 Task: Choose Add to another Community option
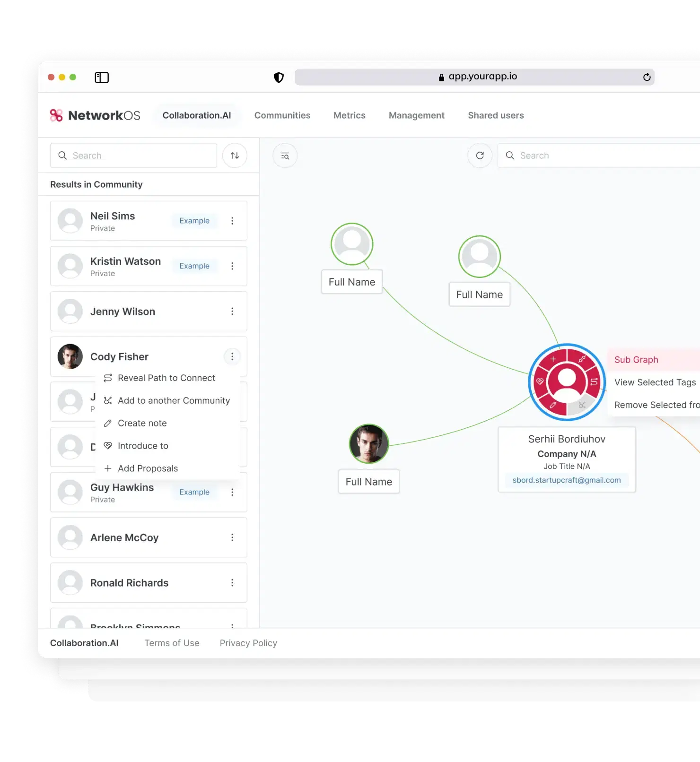pos(173,400)
